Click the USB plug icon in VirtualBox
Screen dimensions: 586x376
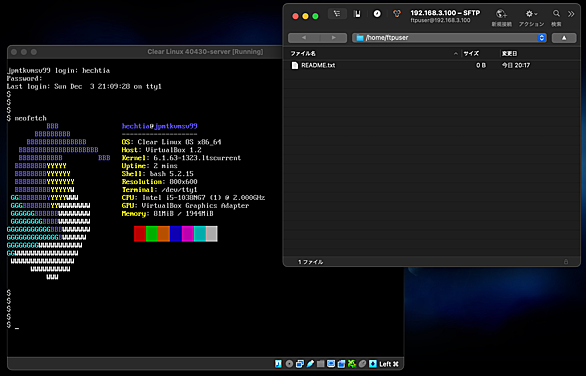tap(310, 364)
